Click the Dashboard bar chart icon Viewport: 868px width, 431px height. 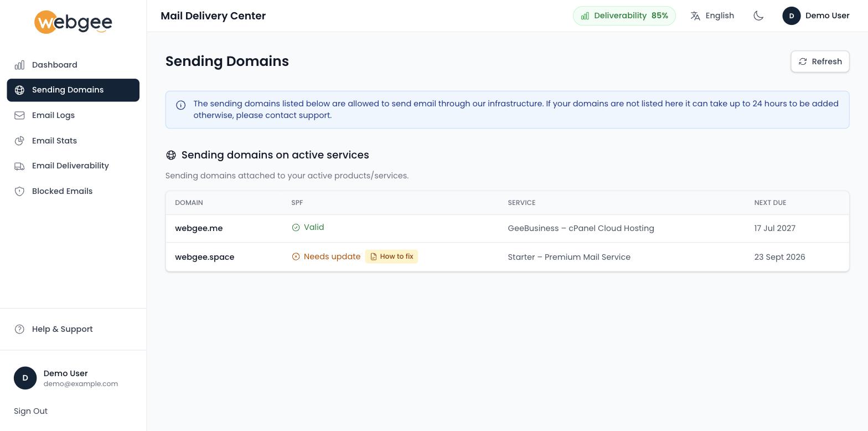[x=19, y=65]
